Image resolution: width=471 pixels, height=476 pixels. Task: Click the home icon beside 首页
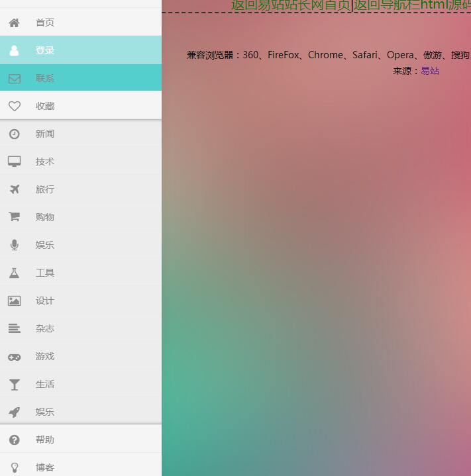pyautogui.click(x=15, y=23)
